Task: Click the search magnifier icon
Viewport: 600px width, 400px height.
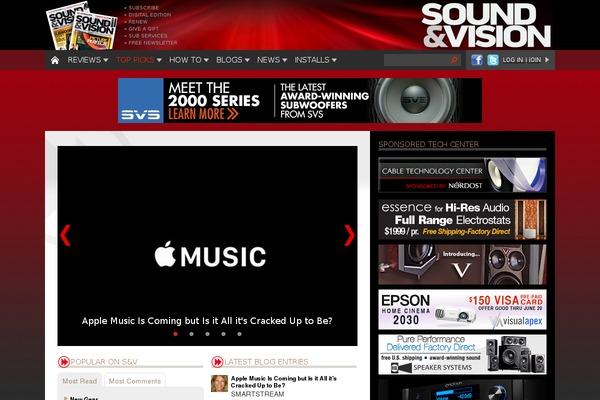Action: 454,60
